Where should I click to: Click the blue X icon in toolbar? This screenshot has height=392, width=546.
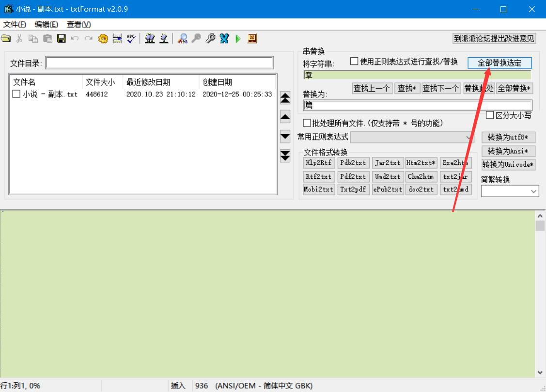[224, 38]
